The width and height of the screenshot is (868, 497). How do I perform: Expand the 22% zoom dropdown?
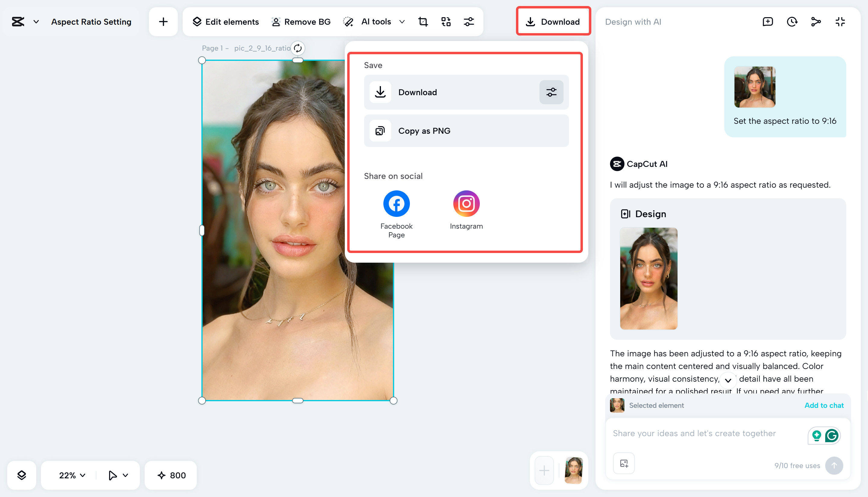72,475
